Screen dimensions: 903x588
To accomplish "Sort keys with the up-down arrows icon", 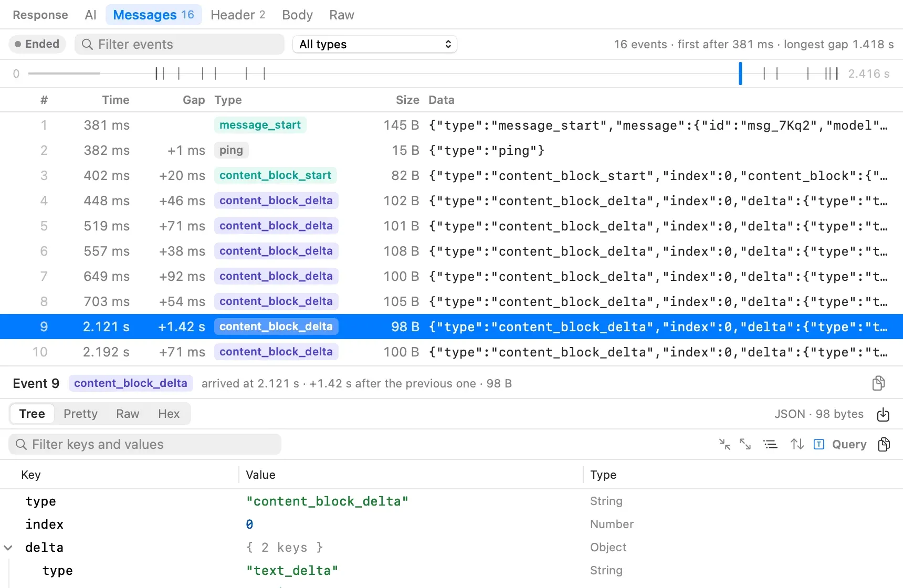I will coord(797,444).
